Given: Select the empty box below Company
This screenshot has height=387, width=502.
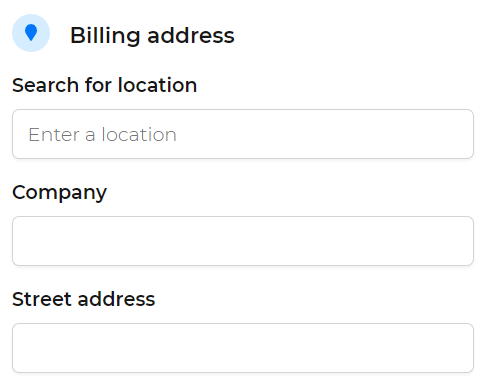Looking at the screenshot, I should [243, 241].
